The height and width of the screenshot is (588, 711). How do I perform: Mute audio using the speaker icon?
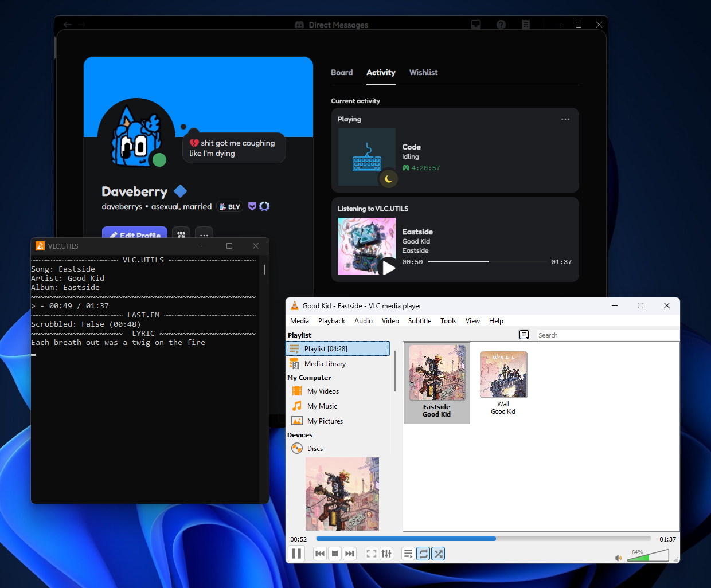[618, 558]
